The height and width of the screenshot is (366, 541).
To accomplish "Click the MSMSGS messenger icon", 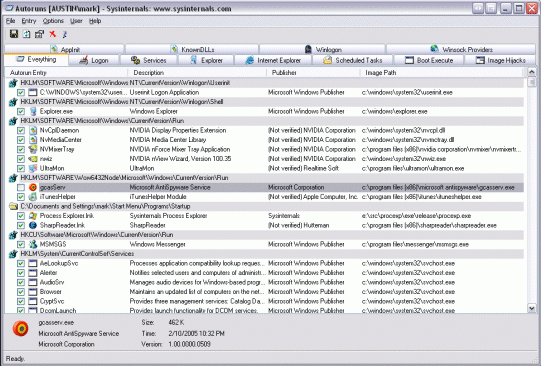I will (33, 244).
